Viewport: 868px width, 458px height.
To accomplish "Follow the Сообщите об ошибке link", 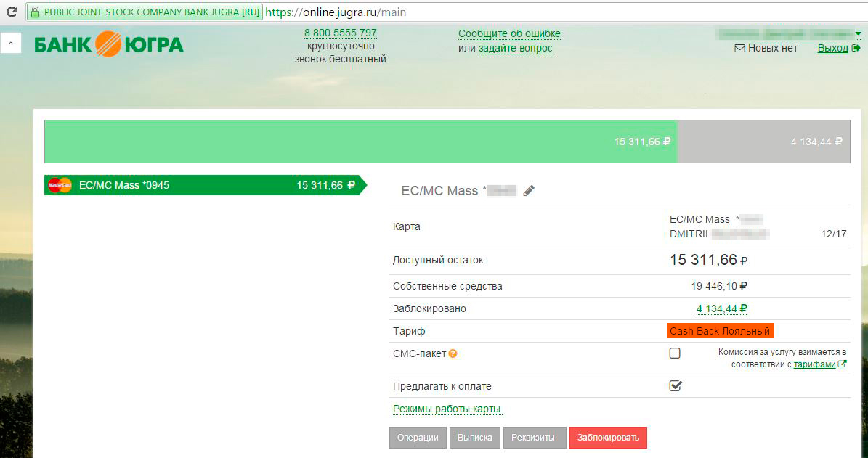I will 509,34.
